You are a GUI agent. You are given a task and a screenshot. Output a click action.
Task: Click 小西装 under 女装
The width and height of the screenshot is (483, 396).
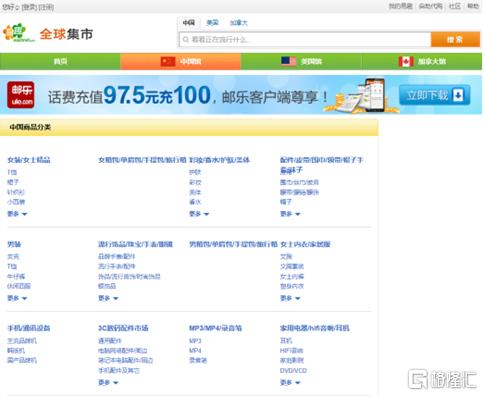(16, 202)
